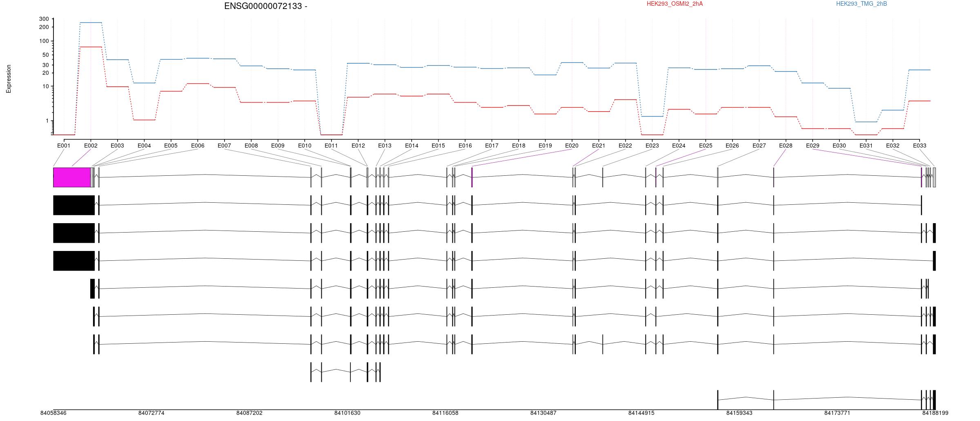Click the y-axis tick value 300

[44, 19]
